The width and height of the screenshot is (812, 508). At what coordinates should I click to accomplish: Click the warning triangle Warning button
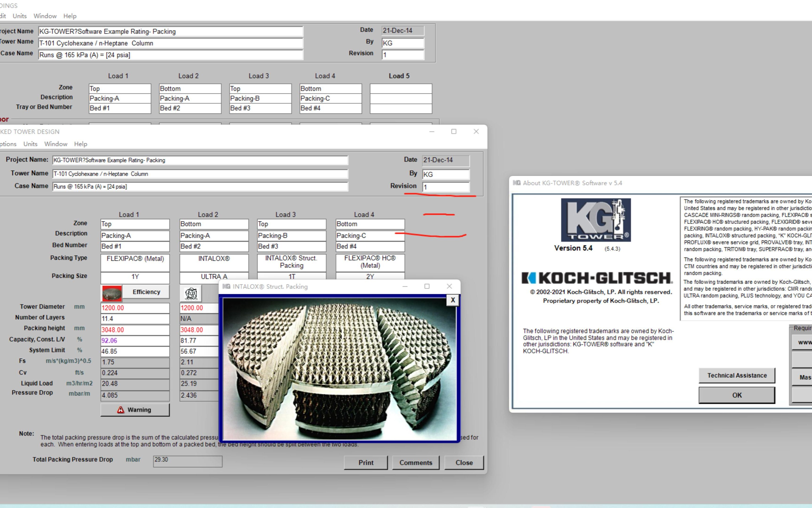click(135, 409)
